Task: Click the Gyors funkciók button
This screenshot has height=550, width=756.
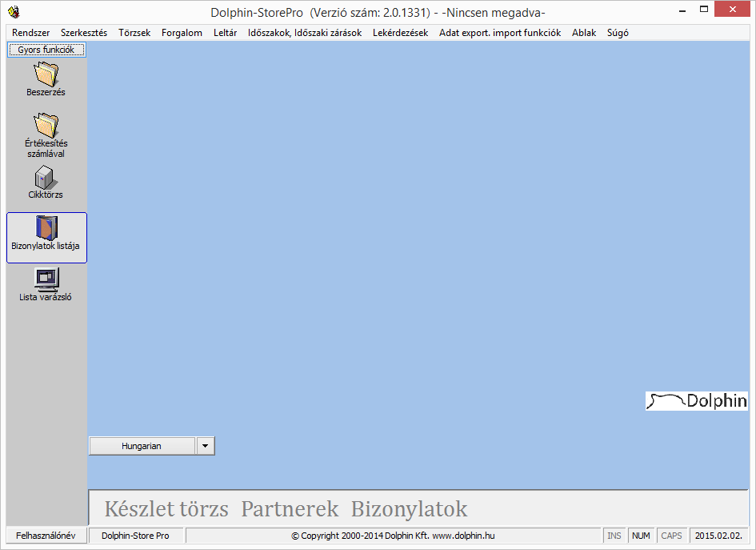Action: pyautogui.click(x=46, y=50)
